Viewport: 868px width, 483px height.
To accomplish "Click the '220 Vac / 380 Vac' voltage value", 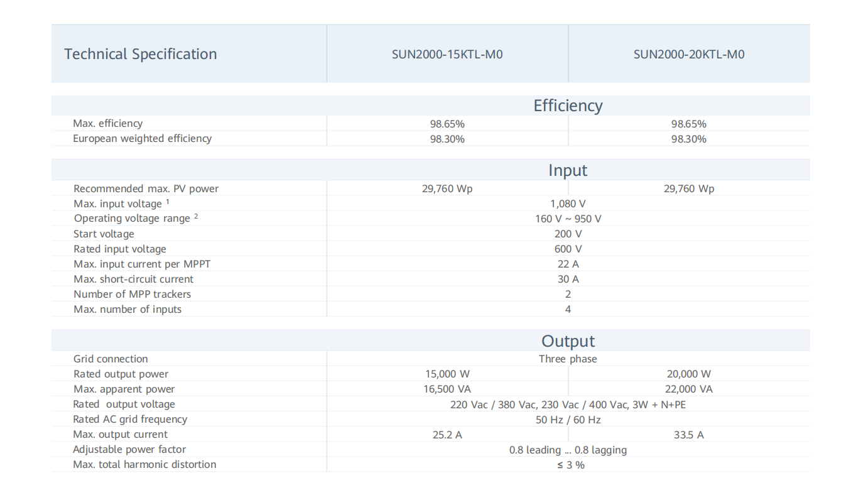I will (x=568, y=405).
